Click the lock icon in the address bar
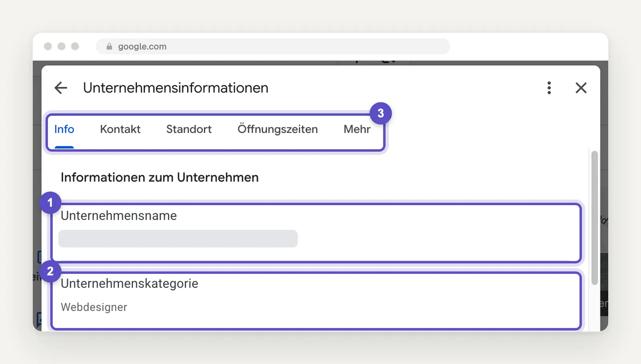Screen dimensions: 641x364 (x=109, y=46)
